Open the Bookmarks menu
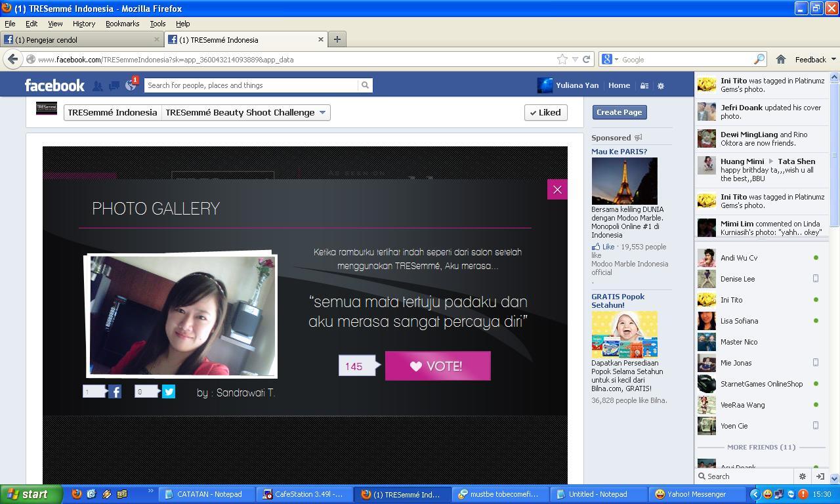 (x=122, y=24)
